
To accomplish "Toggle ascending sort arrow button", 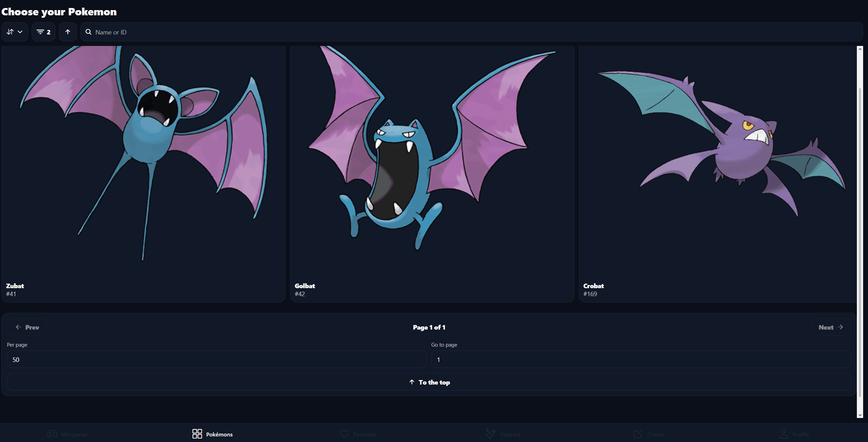I will [68, 32].
